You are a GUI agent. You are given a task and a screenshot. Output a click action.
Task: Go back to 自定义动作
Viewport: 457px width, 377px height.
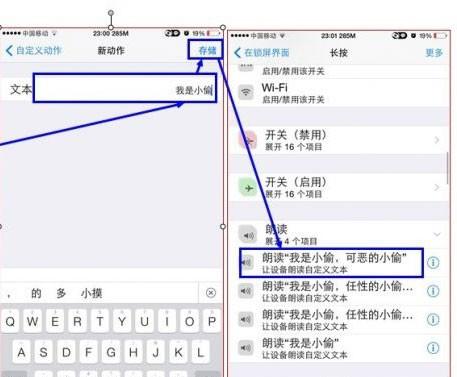pyautogui.click(x=34, y=51)
